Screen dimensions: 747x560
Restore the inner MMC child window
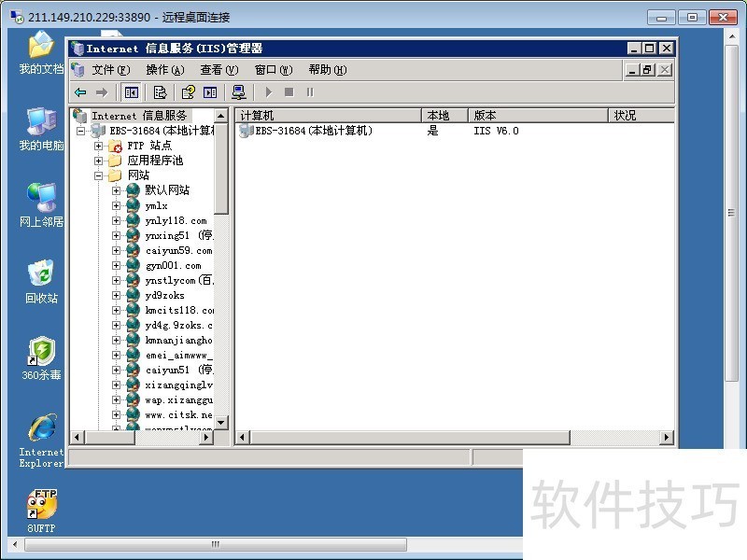point(647,70)
